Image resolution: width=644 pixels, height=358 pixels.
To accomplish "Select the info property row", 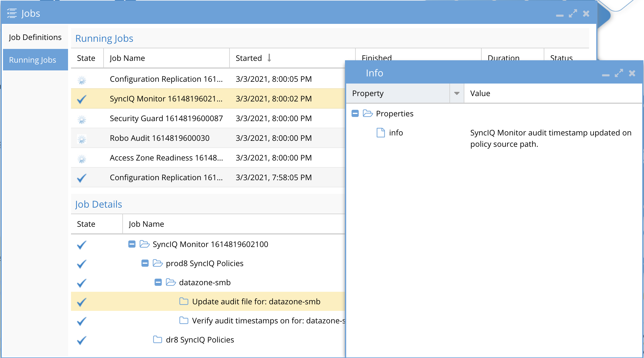I will coord(494,138).
